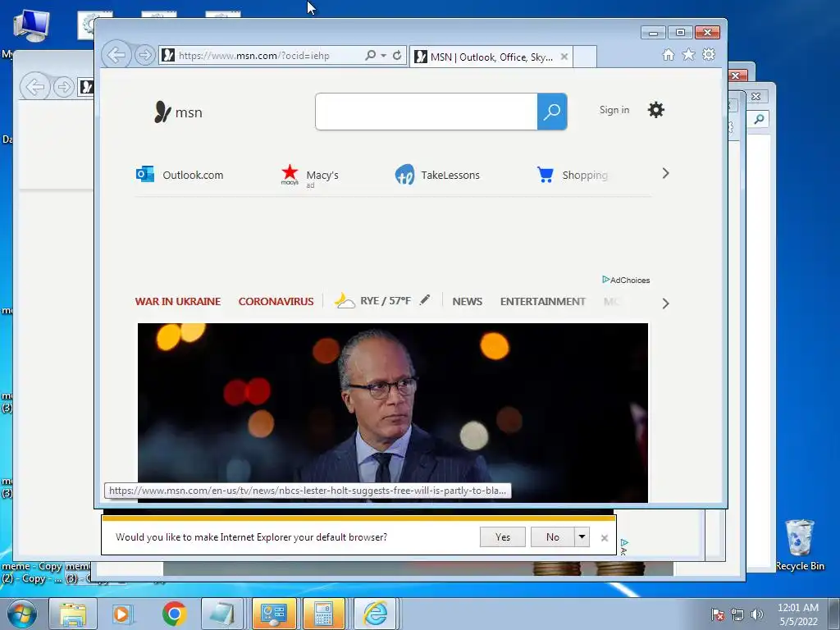Screen dimensions: 840x630
Task: Open the Shopping shortcut
Action: tap(572, 175)
